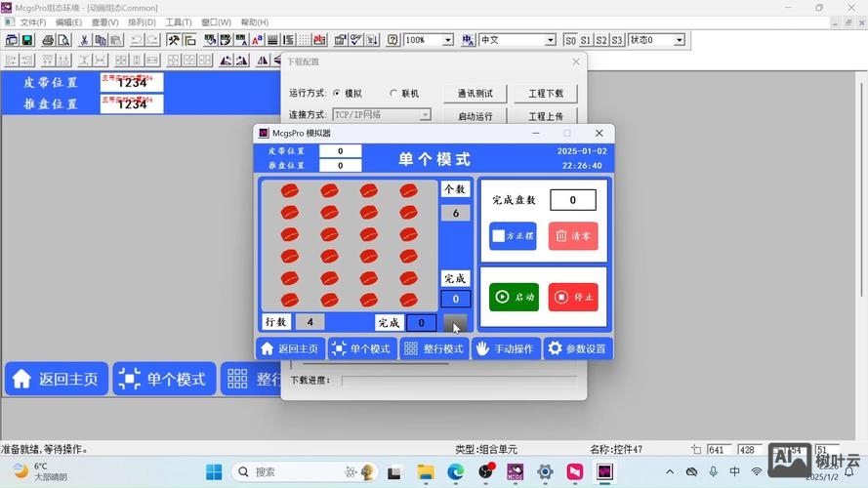The image size is (868, 488).
Task: Show hidden icons chevron in system tray
Action: tap(670, 472)
